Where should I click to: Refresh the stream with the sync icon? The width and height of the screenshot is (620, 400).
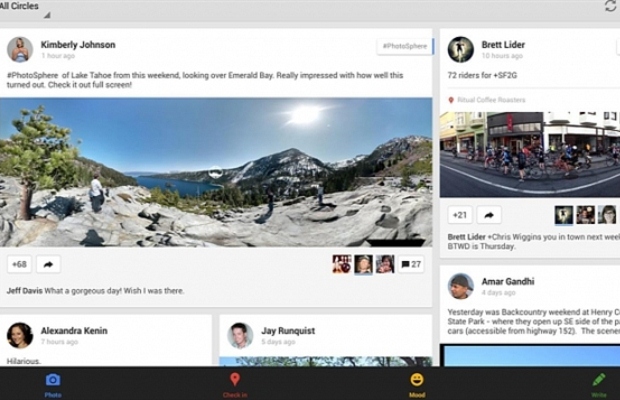tap(611, 6)
